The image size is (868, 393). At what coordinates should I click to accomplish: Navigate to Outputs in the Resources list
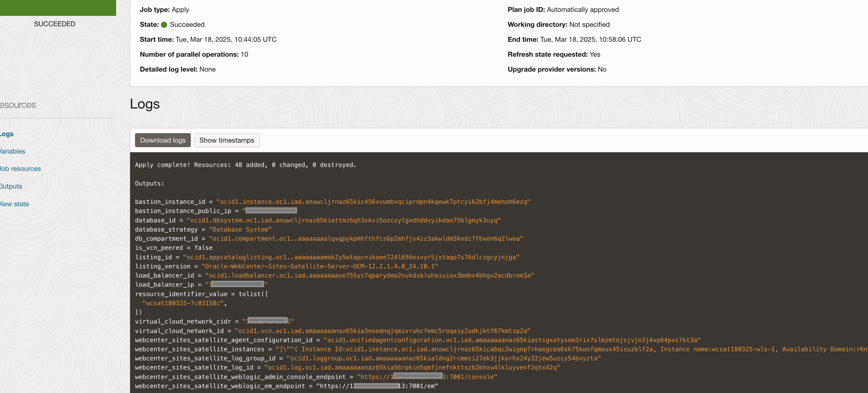[11, 186]
